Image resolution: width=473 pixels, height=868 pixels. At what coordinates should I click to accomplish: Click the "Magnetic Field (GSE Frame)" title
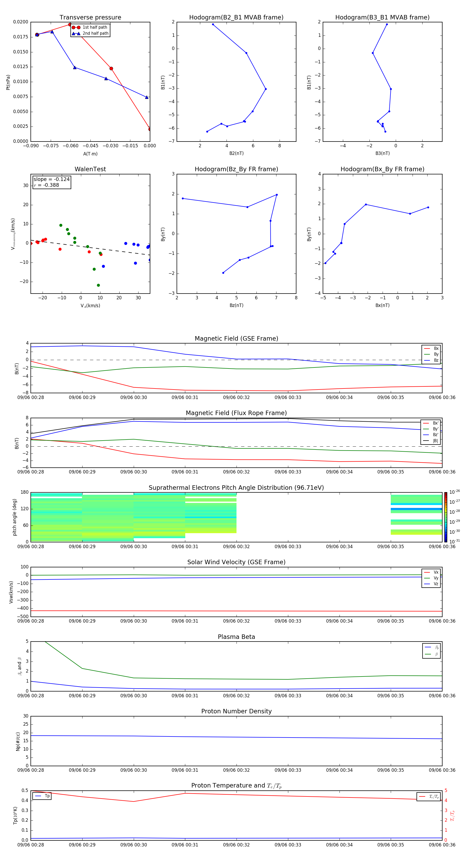click(x=236, y=339)
